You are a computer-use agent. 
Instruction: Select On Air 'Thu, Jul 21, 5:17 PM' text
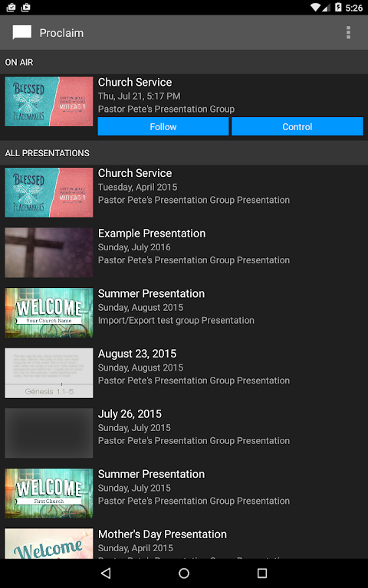click(x=140, y=96)
